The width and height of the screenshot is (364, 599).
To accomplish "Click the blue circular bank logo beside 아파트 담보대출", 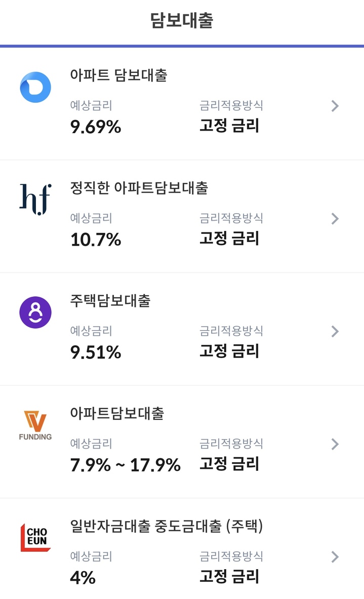I will pos(35,87).
